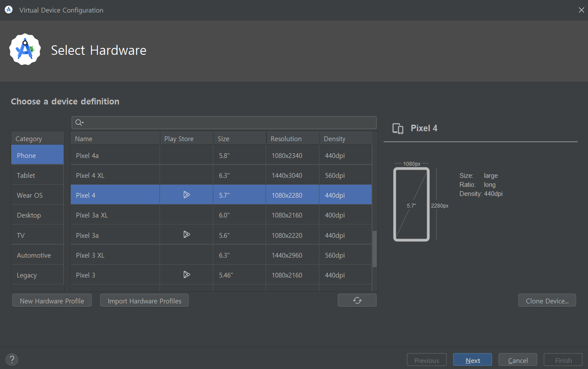Select the Pixel 4a row

(x=221, y=155)
